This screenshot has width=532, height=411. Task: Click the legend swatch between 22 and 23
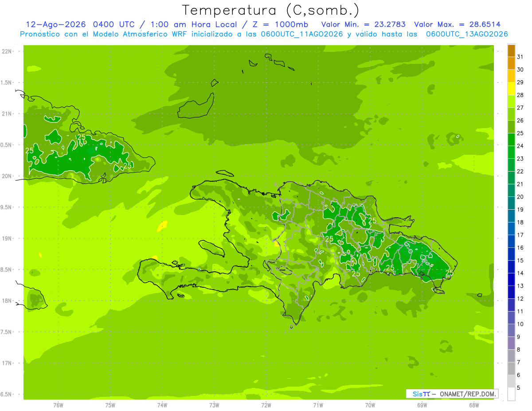pyautogui.click(x=511, y=165)
